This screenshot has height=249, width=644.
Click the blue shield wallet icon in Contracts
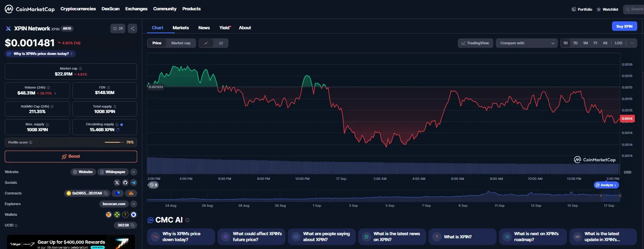click(x=118, y=193)
